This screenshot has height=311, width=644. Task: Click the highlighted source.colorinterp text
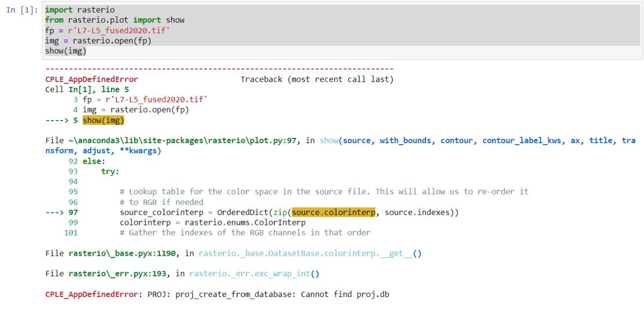coord(334,212)
